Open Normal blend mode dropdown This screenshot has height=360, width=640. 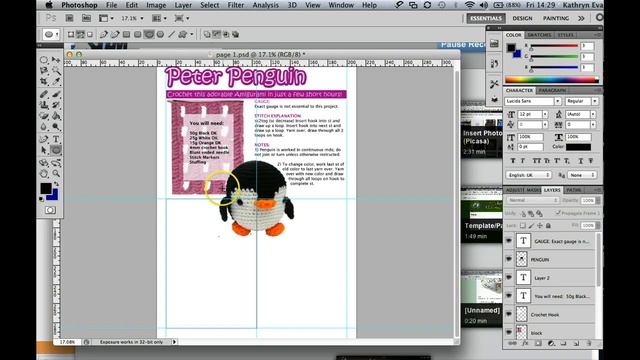tap(533, 200)
